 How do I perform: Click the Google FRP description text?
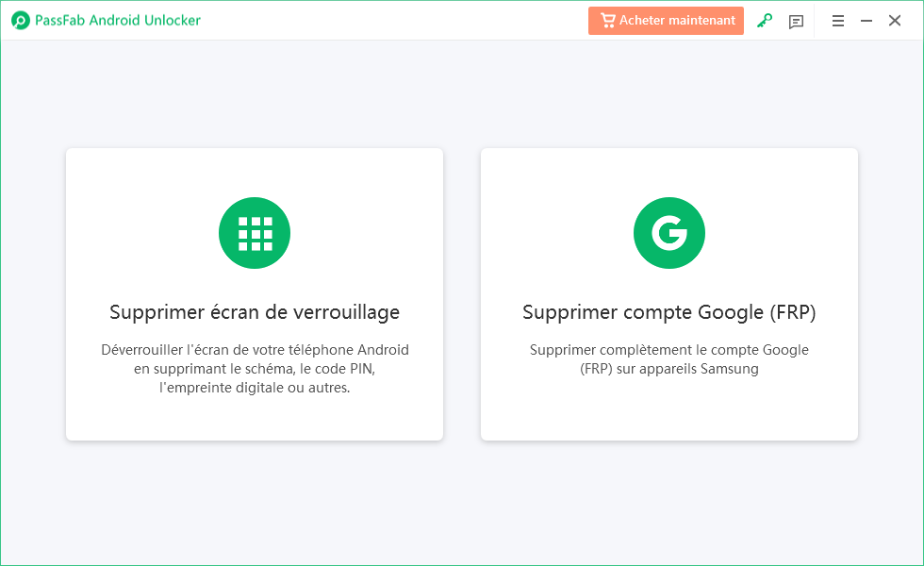tap(668, 359)
